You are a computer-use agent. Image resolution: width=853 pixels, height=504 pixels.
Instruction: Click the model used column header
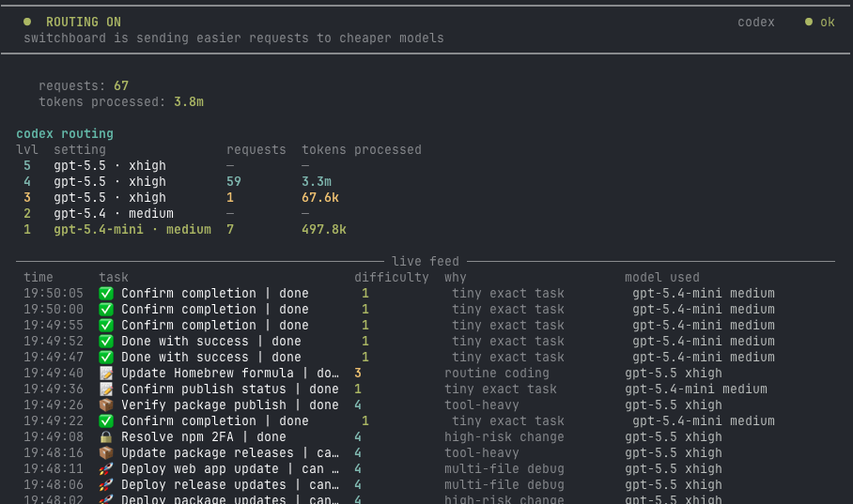[662, 277]
